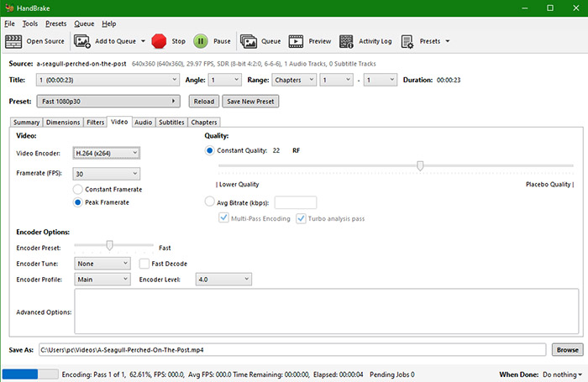Click the Duration value 00:00:23
Viewport: 588px width, 382px height.
pyautogui.click(x=449, y=80)
